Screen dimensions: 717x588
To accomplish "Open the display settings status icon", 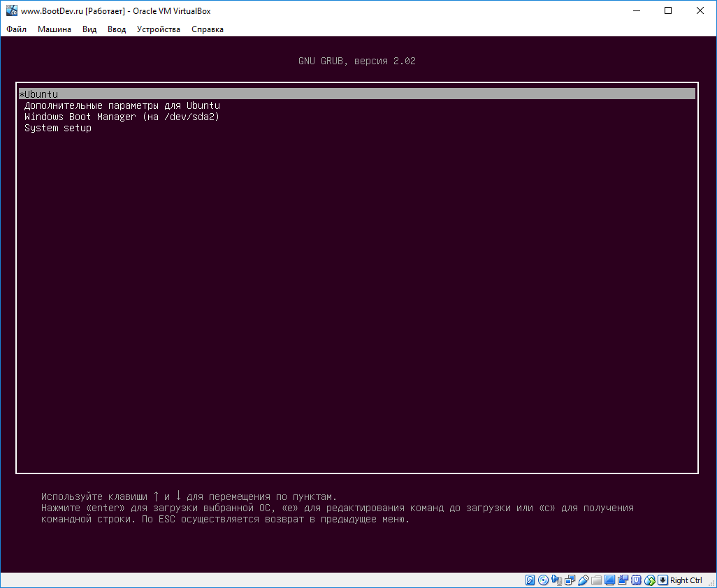I will (x=609, y=580).
